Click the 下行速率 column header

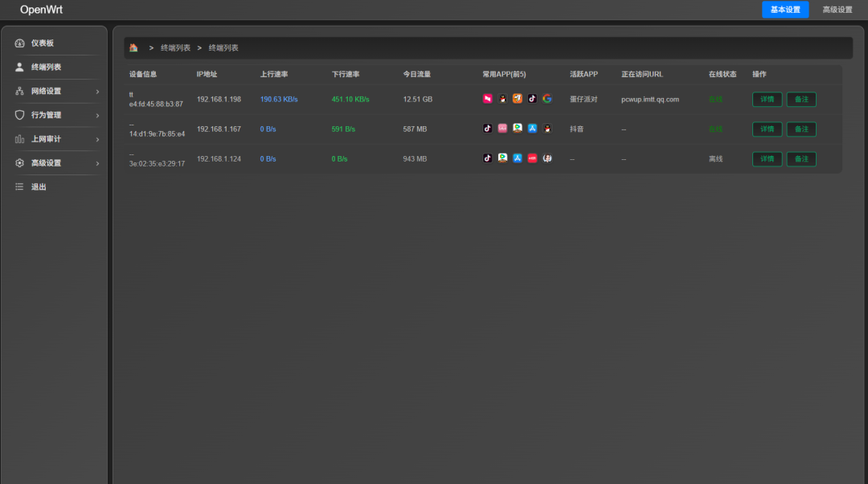click(346, 74)
